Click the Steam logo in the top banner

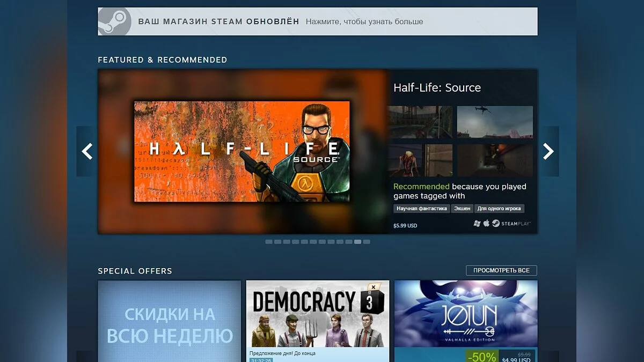114,22
